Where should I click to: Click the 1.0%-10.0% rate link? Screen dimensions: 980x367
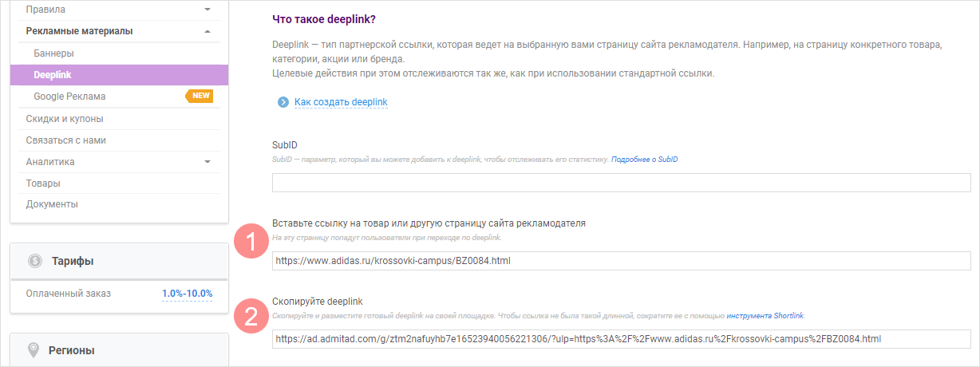(x=187, y=294)
